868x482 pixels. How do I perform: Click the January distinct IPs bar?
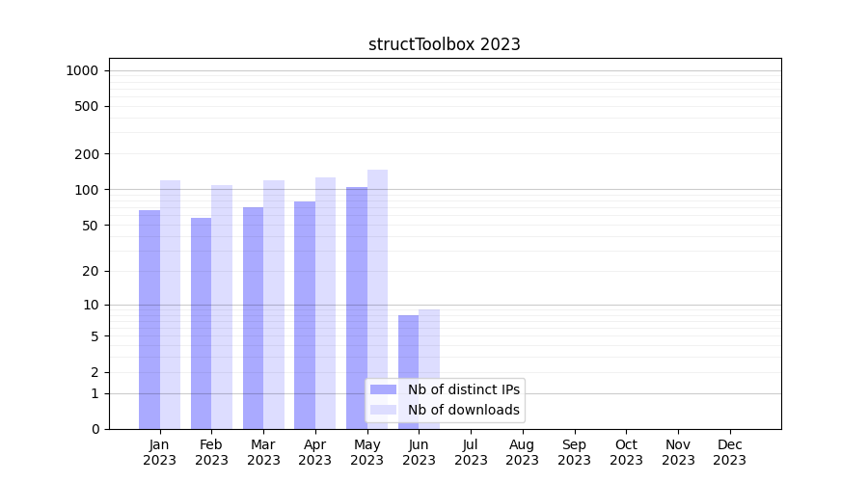(149, 318)
